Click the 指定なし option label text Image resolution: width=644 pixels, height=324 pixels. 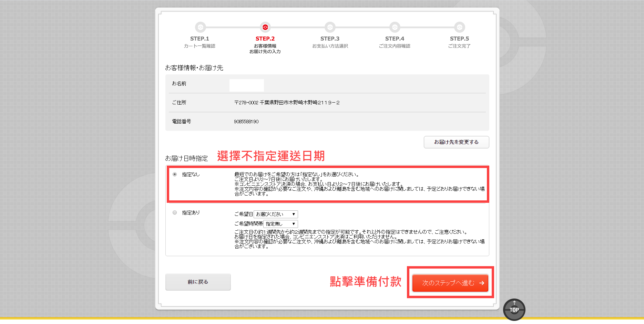click(191, 175)
